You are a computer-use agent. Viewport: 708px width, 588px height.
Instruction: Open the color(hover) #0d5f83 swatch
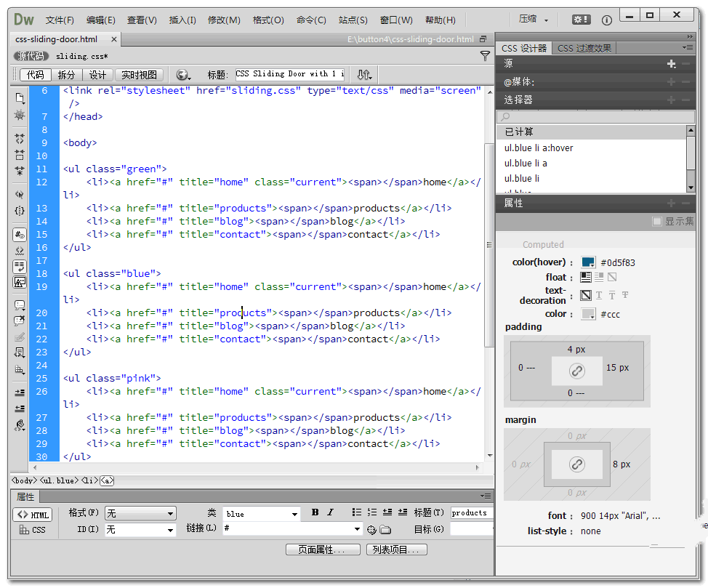pos(588,262)
